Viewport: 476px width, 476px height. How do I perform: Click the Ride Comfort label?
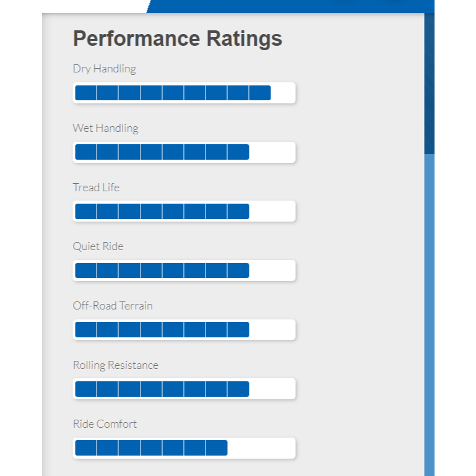pyautogui.click(x=105, y=424)
